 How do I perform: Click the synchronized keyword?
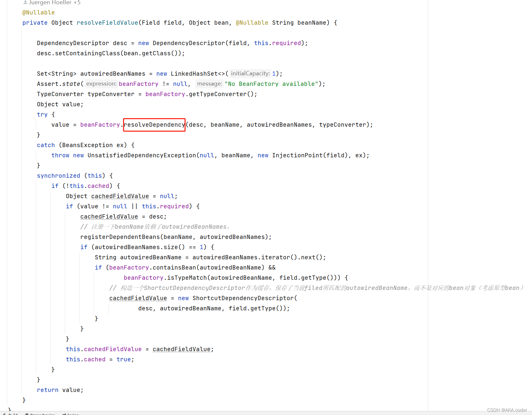pos(59,176)
